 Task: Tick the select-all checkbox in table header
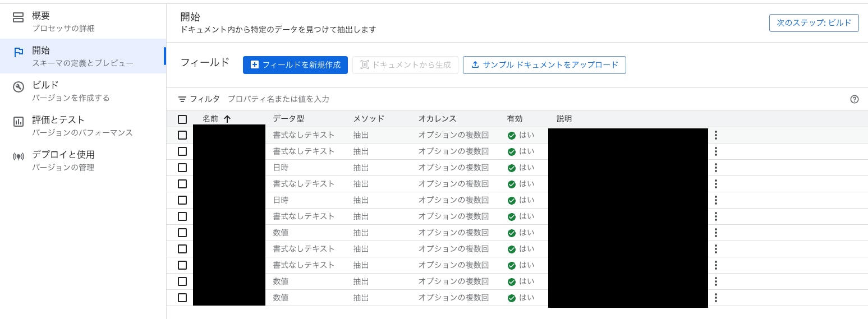(x=182, y=119)
